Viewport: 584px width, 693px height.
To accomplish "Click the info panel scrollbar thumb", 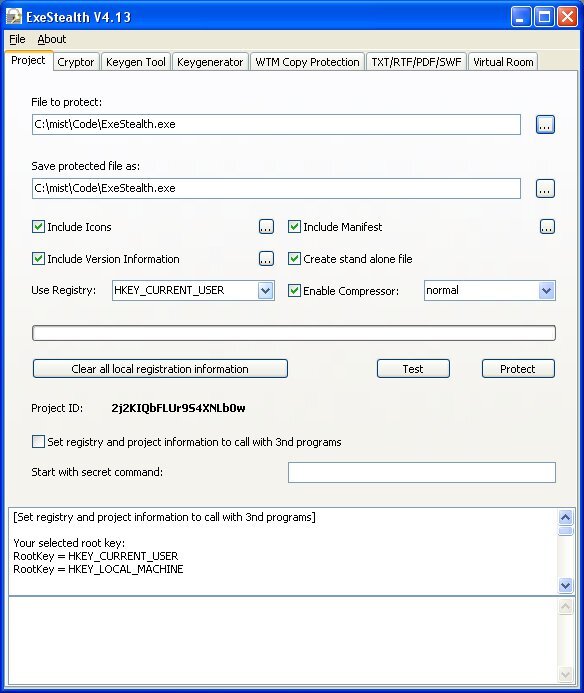I will pyautogui.click(x=565, y=530).
